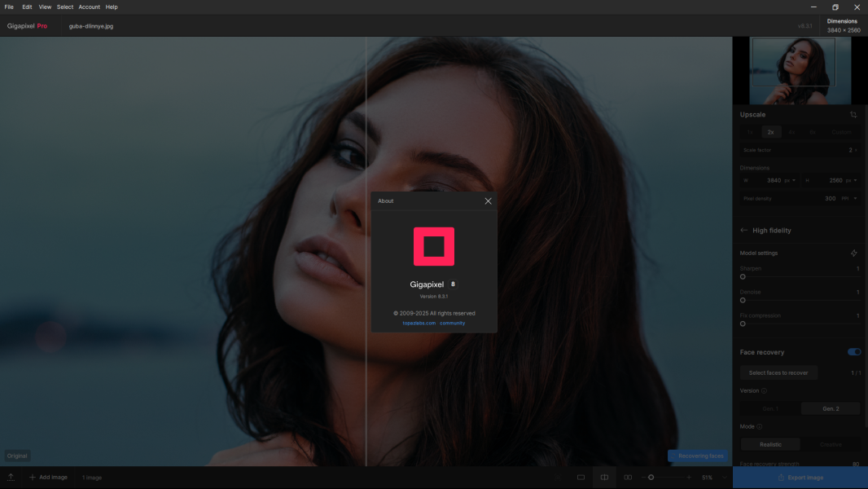Viewport: 868px width, 489px height.
Task: Select the split view layout icon
Action: [x=604, y=478]
